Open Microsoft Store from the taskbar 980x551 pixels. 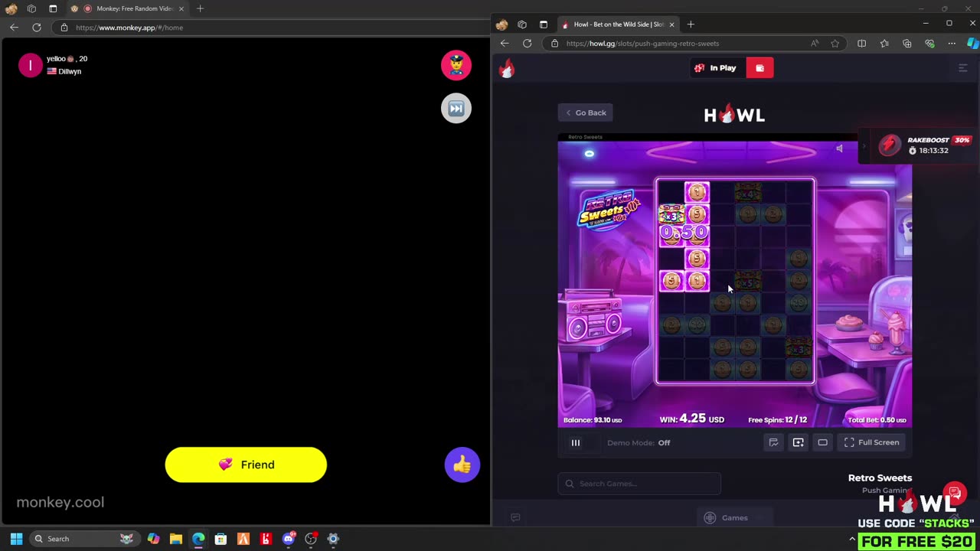pos(220,539)
